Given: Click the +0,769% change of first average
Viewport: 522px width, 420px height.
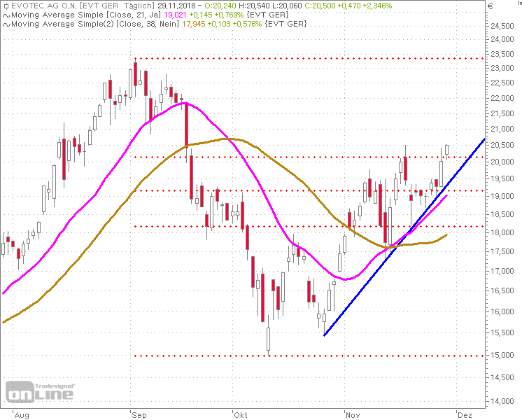Looking at the screenshot, I should coord(229,15).
